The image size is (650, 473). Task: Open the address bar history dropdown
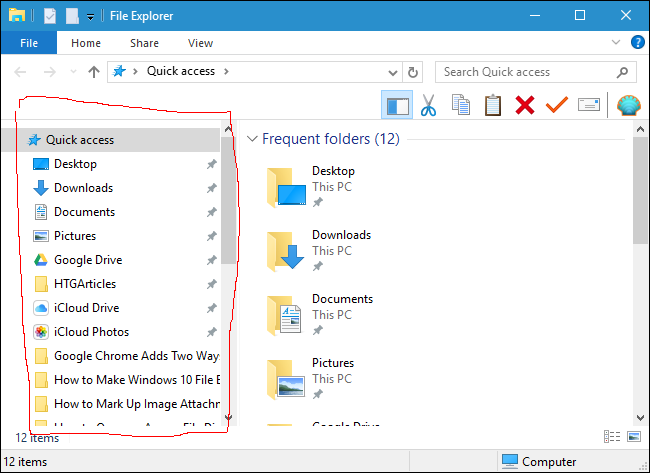coord(393,73)
